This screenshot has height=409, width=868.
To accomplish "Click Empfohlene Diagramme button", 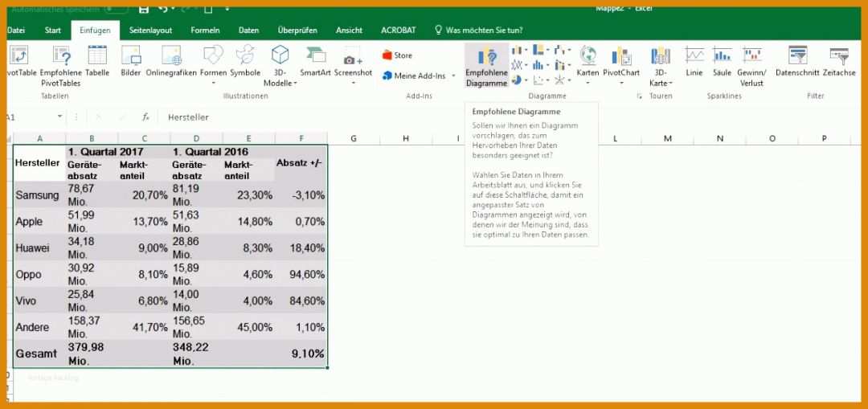I will tap(486, 67).
